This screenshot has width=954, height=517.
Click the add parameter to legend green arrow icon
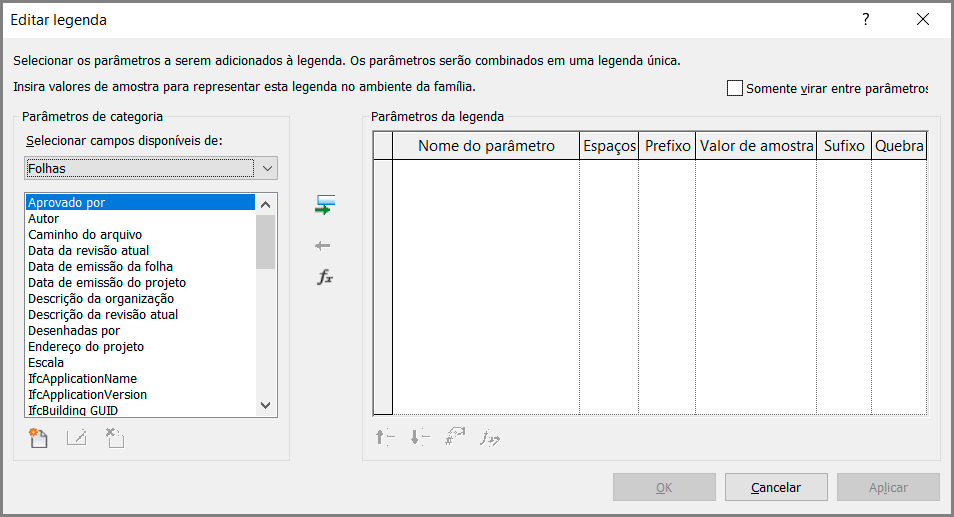coord(324,206)
